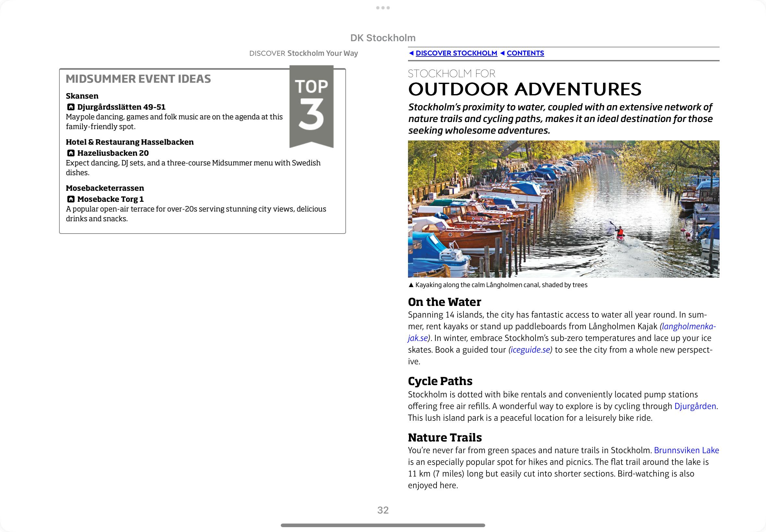Image resolution: width=766 pixels, height=532 pixels.
Task: Open the Djurgården link
Action: click(695, 406)
